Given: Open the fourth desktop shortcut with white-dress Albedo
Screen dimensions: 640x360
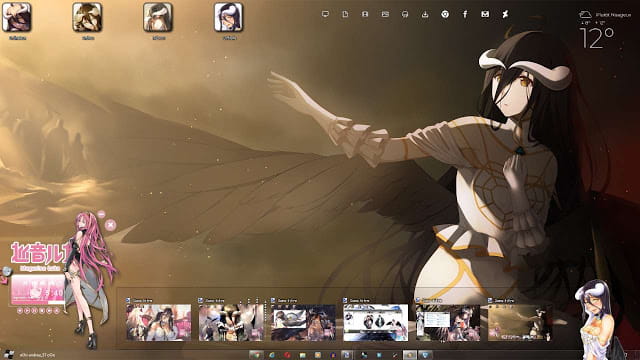Looking at the screenshot, I should click(x=229, y=18).
